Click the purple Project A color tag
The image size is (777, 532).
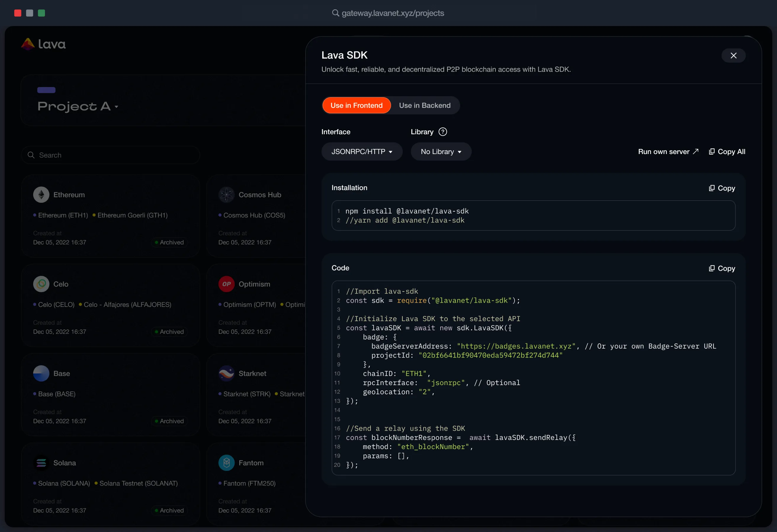click(x=46, y=90)
